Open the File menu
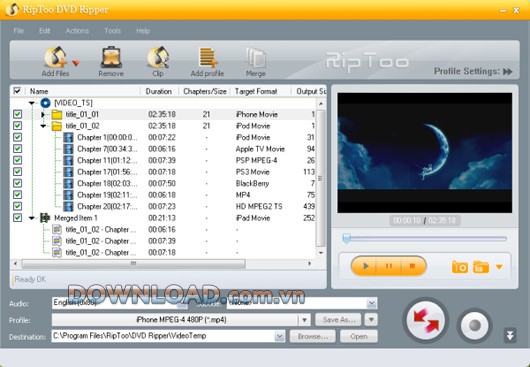530x367 pixels. click(19, 31)
